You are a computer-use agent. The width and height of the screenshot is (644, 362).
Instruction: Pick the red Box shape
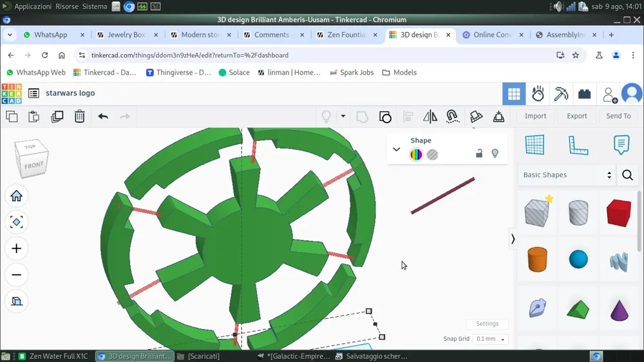tap(618, 213)
